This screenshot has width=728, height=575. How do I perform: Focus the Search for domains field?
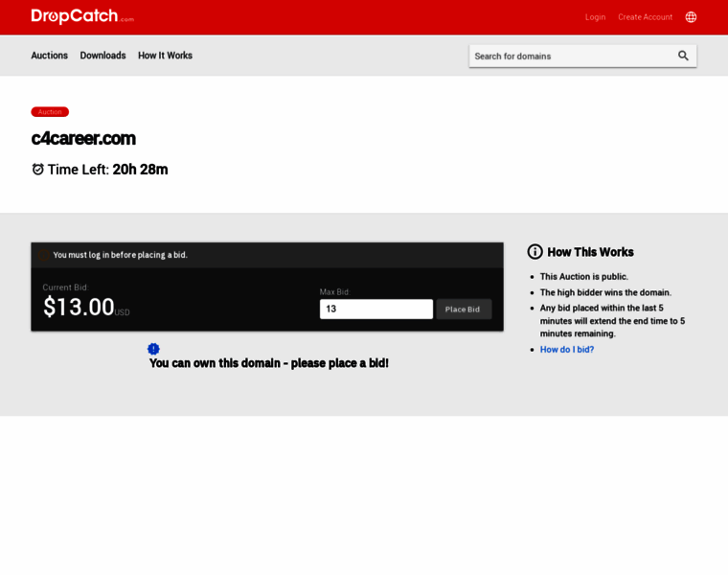click(570, 56)
